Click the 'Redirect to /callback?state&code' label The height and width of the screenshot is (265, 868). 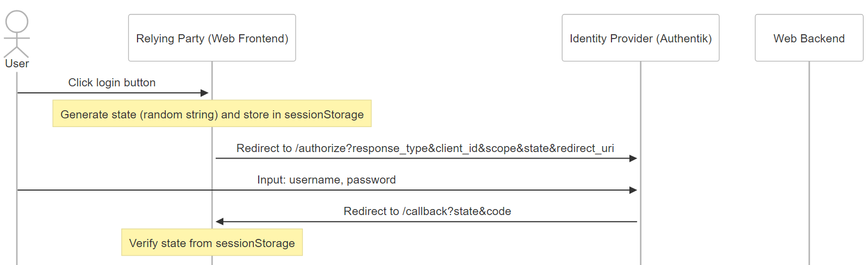click(427, 211)
